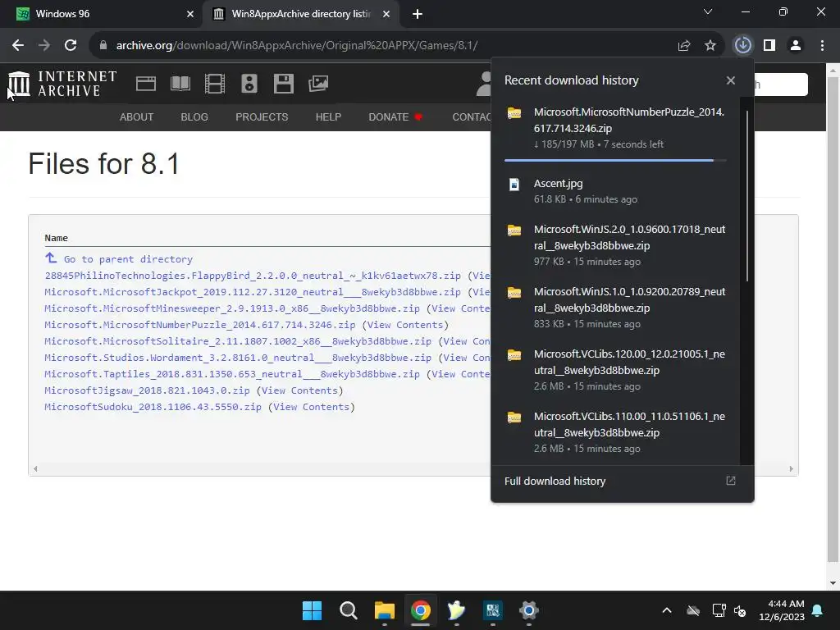Click the file listing scroll right arrow
This screenshot has width=840, height=630.
click(x=791, y=468)
